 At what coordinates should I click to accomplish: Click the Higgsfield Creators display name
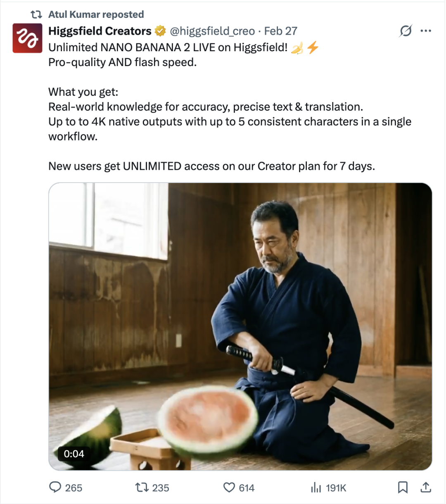(100, 31)
